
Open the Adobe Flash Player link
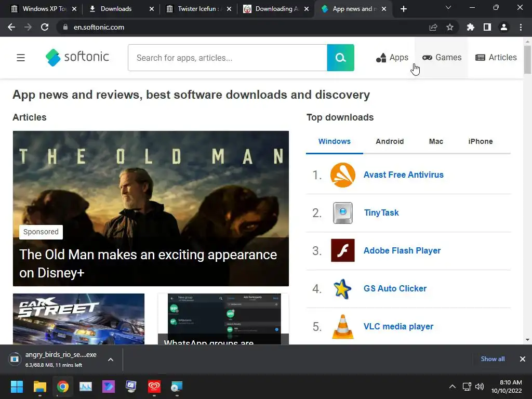click(x=402, y=251)
